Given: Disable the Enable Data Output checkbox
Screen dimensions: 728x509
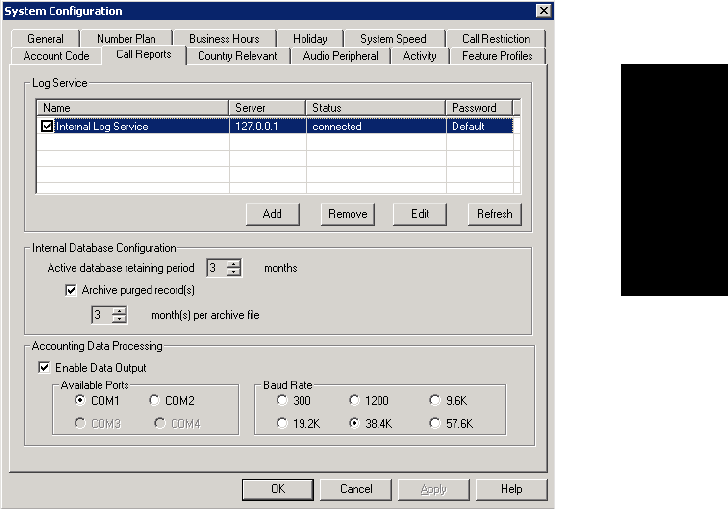Looking at the screenshot, I should click(x=42, y=369).
